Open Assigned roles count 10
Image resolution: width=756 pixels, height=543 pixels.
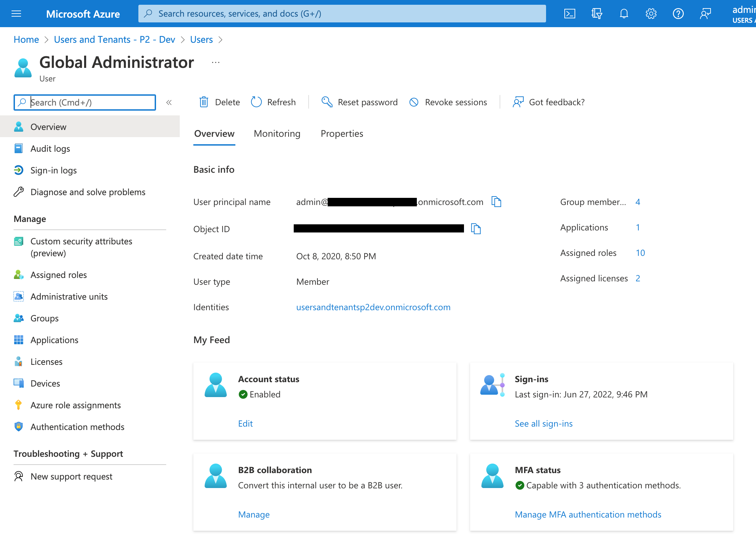pos(640,252)
